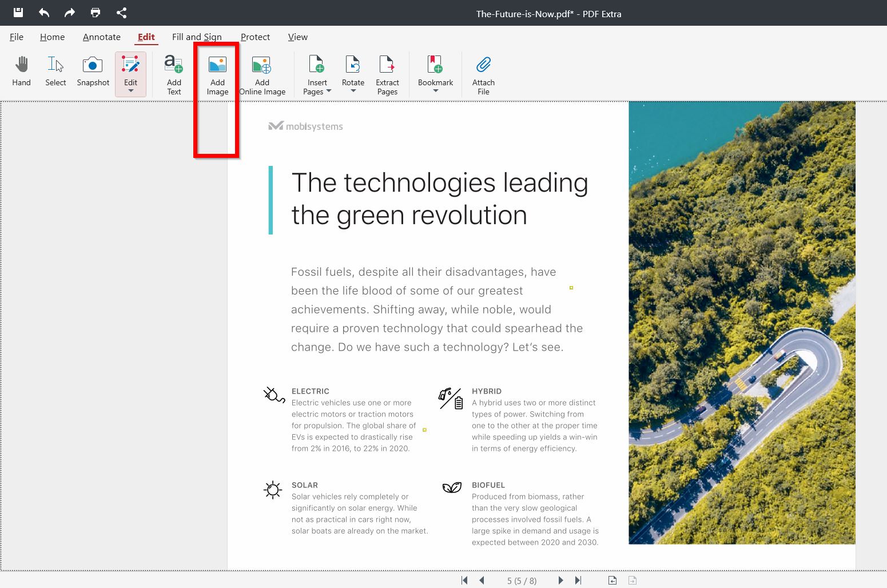Activate the Select tool
Image resolution: width=887 pixels, height=588 pixels.
coord(55,71)
